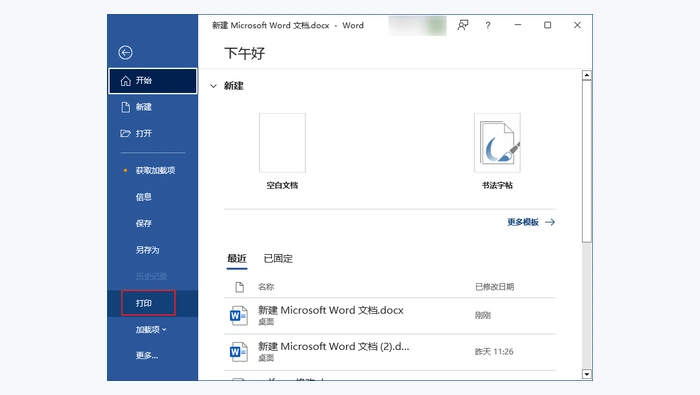Open 信息 (Info) in the sidebar
The height and width of the screenshot is (395, 700).
click(x=144, y=197)
